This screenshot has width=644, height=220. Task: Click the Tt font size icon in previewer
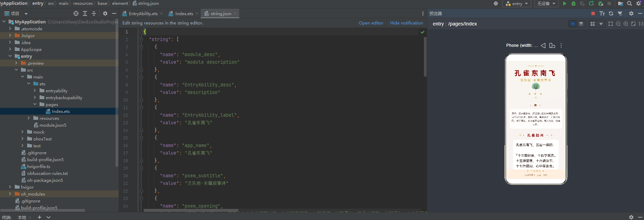pyautogui.click(x=602, y=13)
